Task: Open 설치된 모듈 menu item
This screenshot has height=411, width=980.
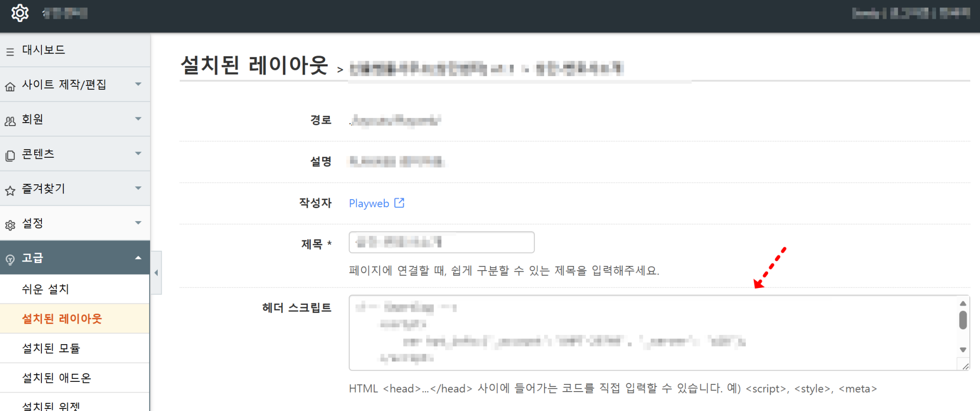Action: 51,348
